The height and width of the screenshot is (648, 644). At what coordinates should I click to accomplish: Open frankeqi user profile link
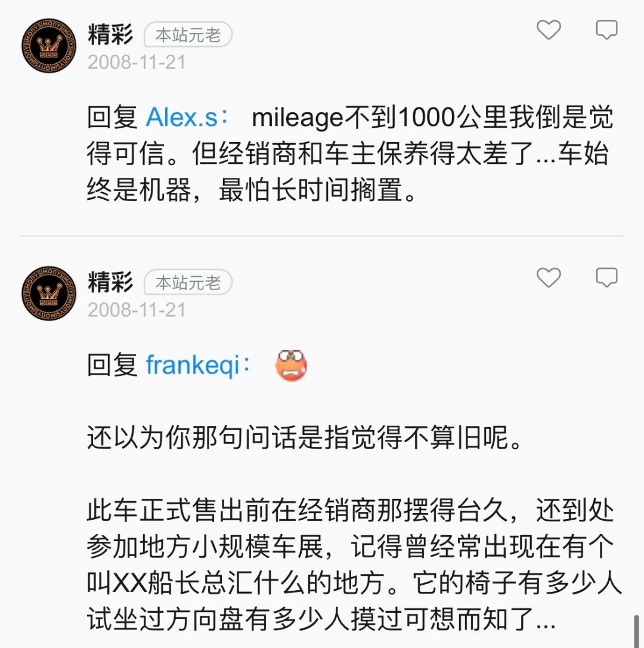coord(193,365)
